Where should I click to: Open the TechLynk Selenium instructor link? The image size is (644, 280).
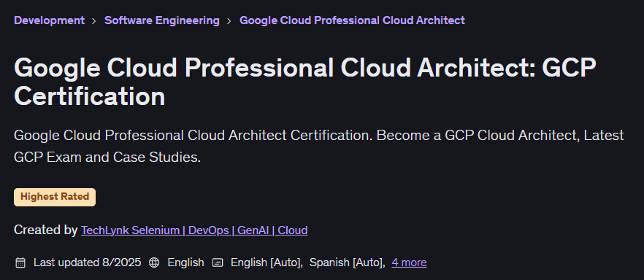coord(194,230)
